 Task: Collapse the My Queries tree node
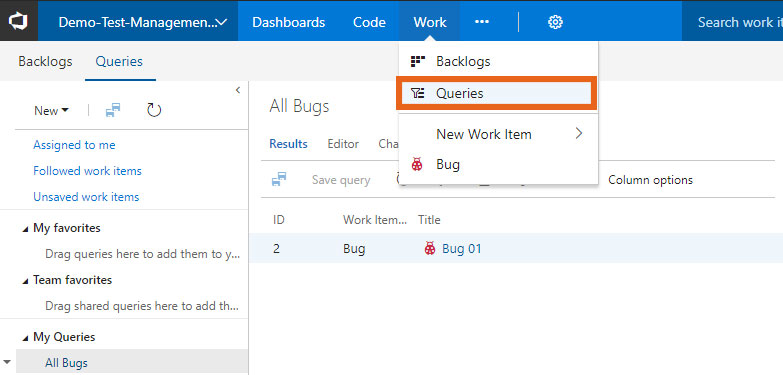click(x=25, y=338)
